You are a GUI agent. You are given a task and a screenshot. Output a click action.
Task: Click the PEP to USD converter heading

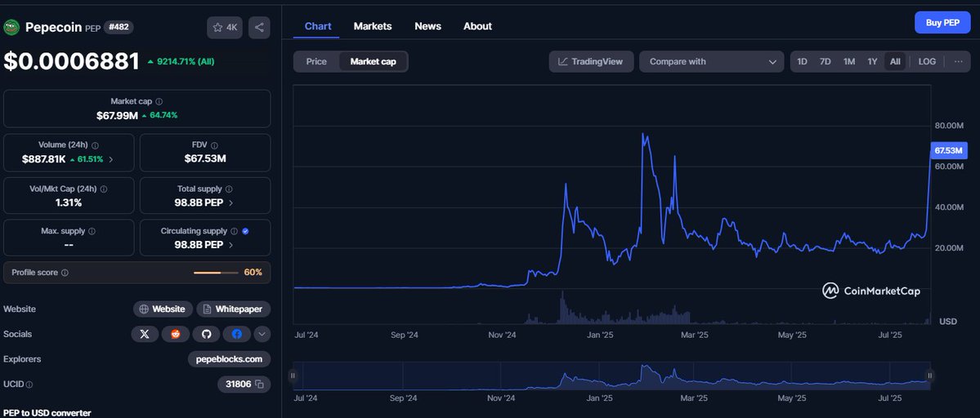(47, 412)
